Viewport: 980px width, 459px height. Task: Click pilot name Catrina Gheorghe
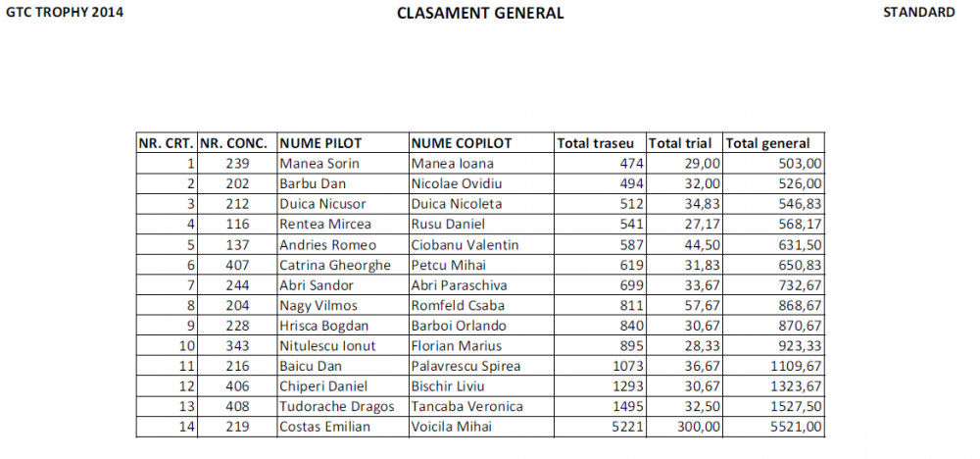click(x=335, y=265)
